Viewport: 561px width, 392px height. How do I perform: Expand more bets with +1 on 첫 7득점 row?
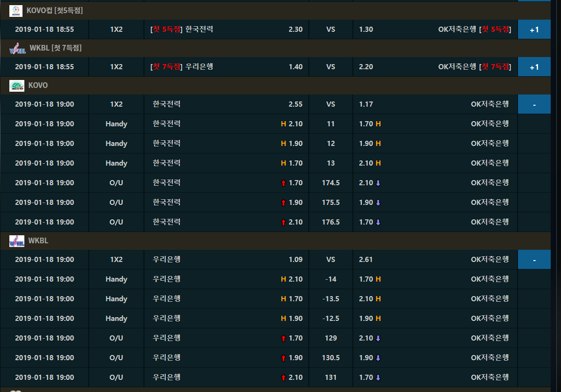pyautogui.click(x=534, y=67)
